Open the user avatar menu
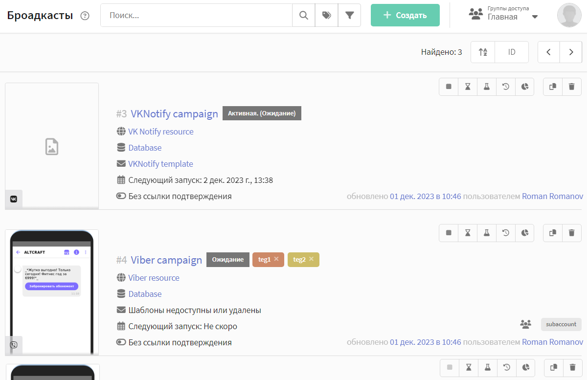The width and height of the screenshot is (588, 380). coord(569,15)
